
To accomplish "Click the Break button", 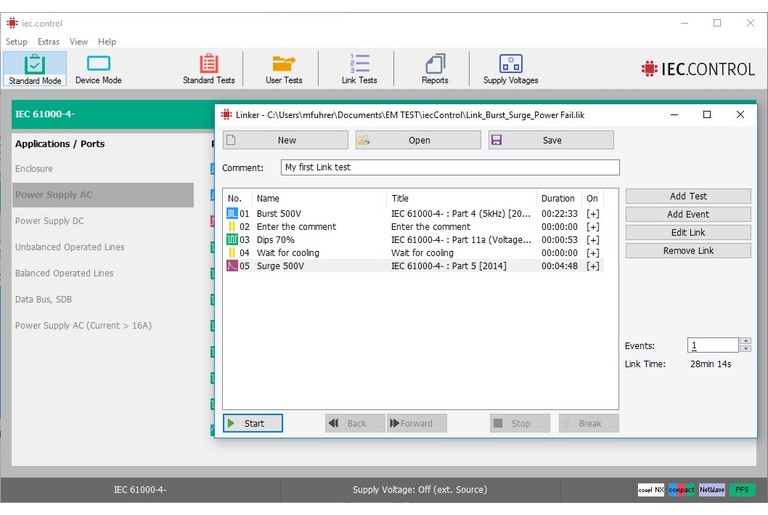I will tap(589, 423).
